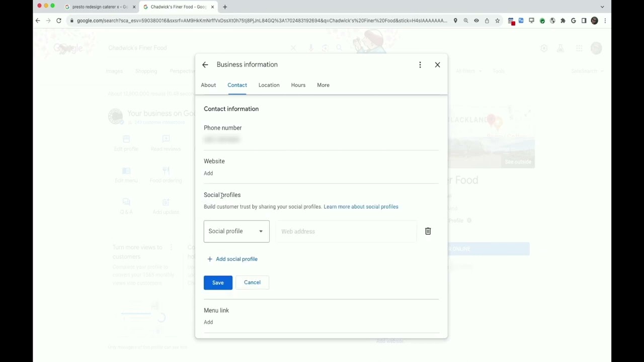Viewport: 644px width, 362px height.
Task: Open the Social profile dropdown
Action: 236,231
